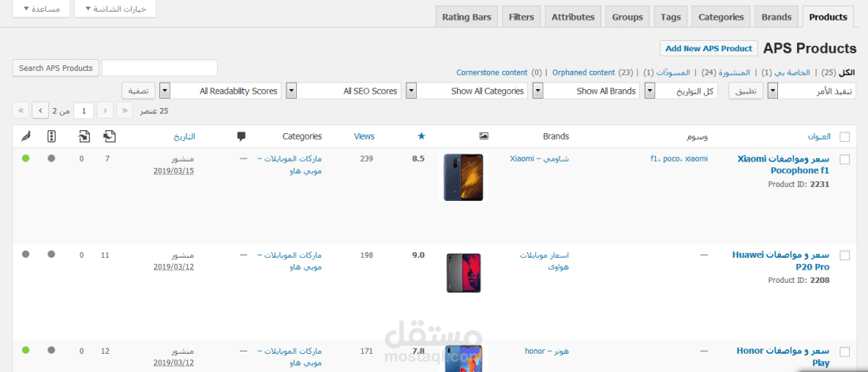Switch to the Tags tab
The image size is (868, 372).
click(x=671, y=17)
